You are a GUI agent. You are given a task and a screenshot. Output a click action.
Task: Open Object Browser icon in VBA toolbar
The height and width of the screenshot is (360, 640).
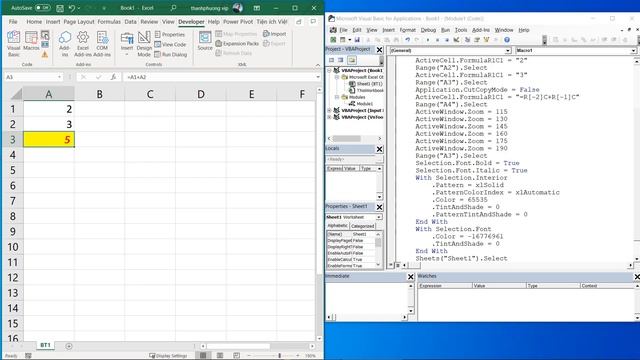[486, 40]
